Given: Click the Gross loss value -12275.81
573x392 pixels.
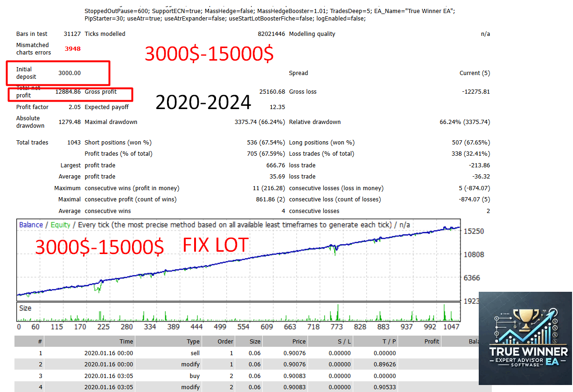Looking at the screenshot, I should coord(476,92).
